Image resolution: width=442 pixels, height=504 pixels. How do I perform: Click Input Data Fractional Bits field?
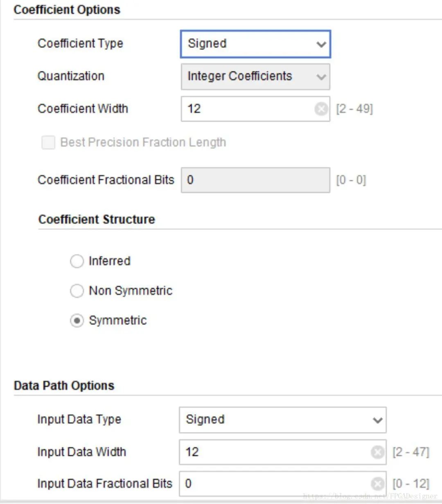click(x=270, y=484)
